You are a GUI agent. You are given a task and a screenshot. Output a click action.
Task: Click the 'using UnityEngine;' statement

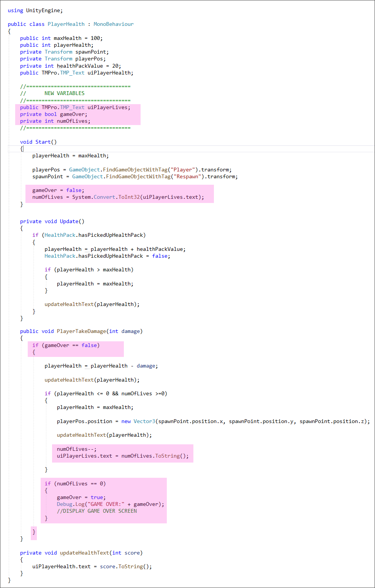[x=35, y=10]
